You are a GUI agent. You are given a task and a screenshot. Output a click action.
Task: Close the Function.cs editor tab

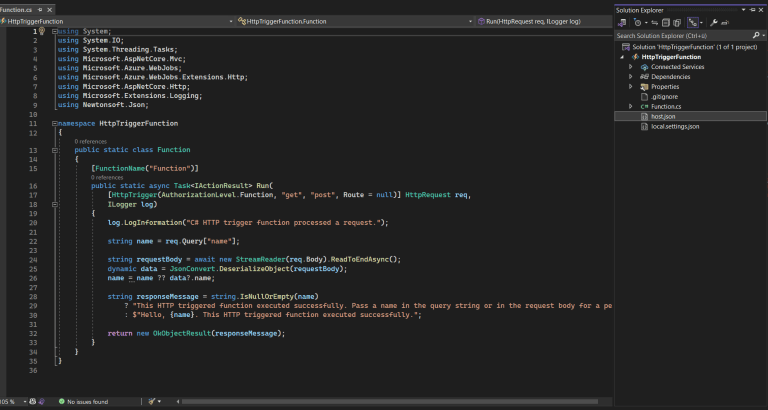49,10
